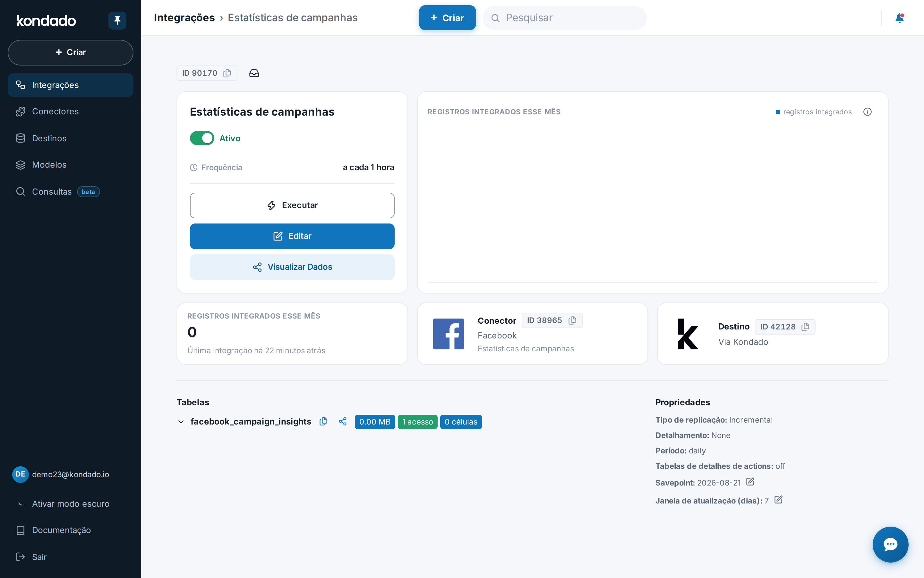Click the DE user avatar
The width and height of the screenshot is (924, 578).
20,474
